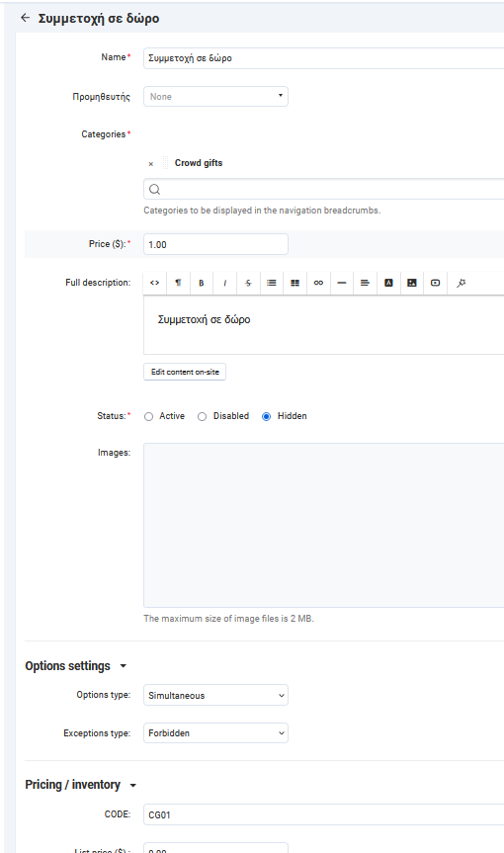This screenshot has height=853, width=504.
Task: Insert an image in the description editor
Action: point(412,283)
